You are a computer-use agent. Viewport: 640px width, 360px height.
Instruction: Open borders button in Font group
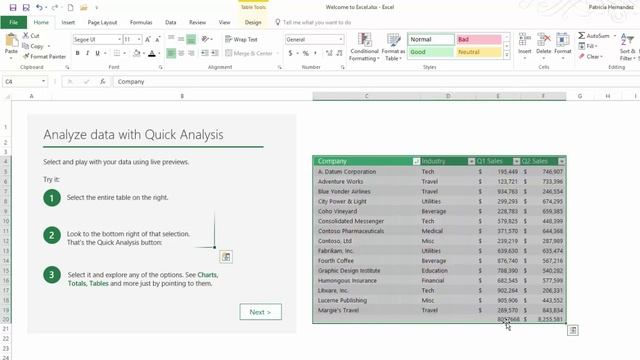[117, 53]
